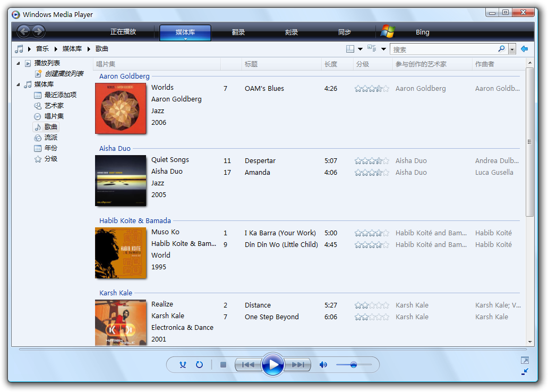
Task: Open the Aaron Goldberg group heading
Action: pos(124,76)
